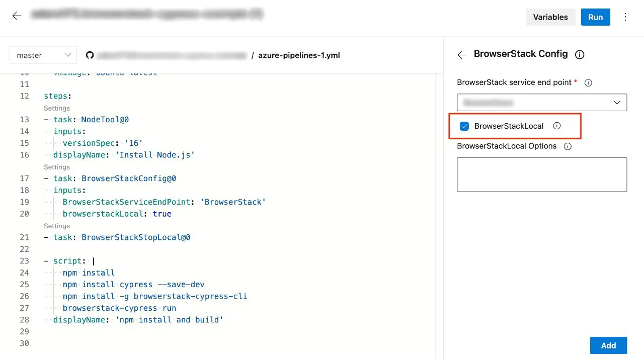644x359 pixels.
Task: Click the line with browserstack-cypress run
Action: [119, 308]
